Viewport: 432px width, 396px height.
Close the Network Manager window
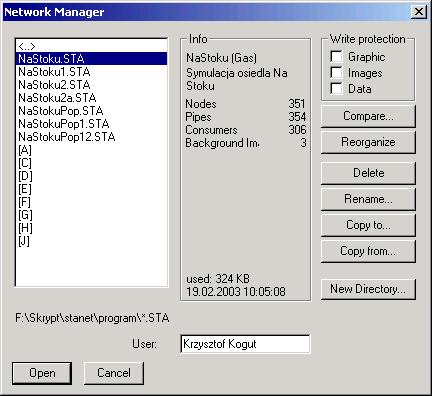(419, 12)
